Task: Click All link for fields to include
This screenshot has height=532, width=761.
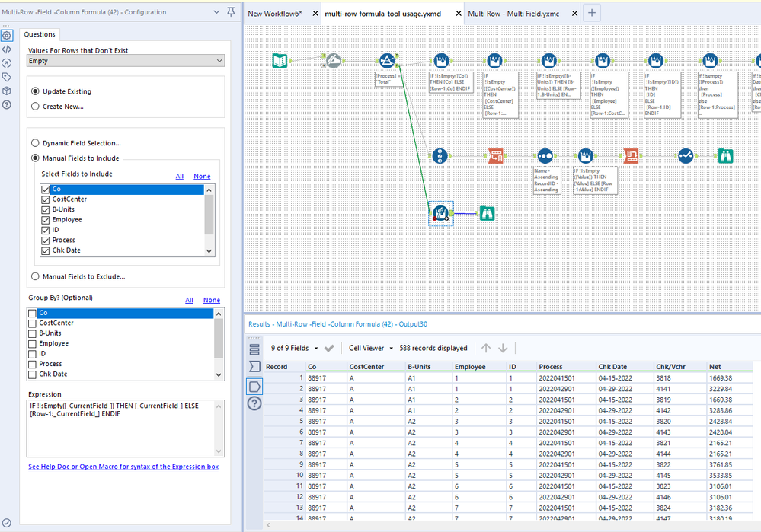Action: pos(180,177)
